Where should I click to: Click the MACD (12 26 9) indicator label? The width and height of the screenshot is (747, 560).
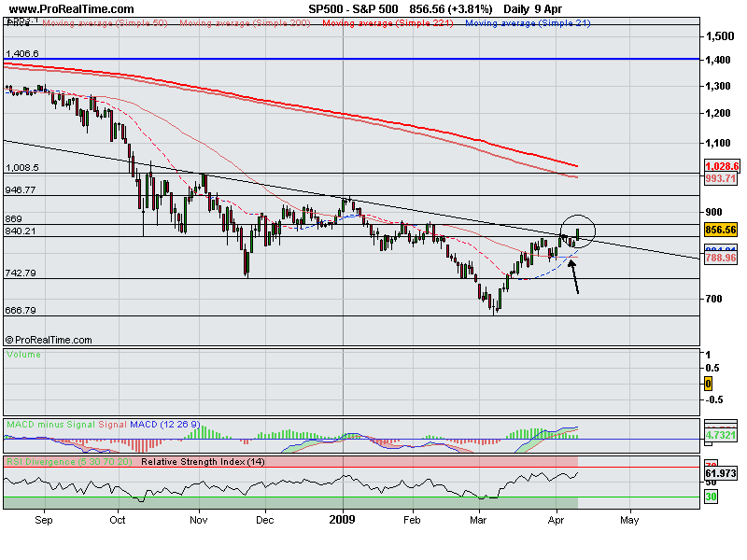165,425
